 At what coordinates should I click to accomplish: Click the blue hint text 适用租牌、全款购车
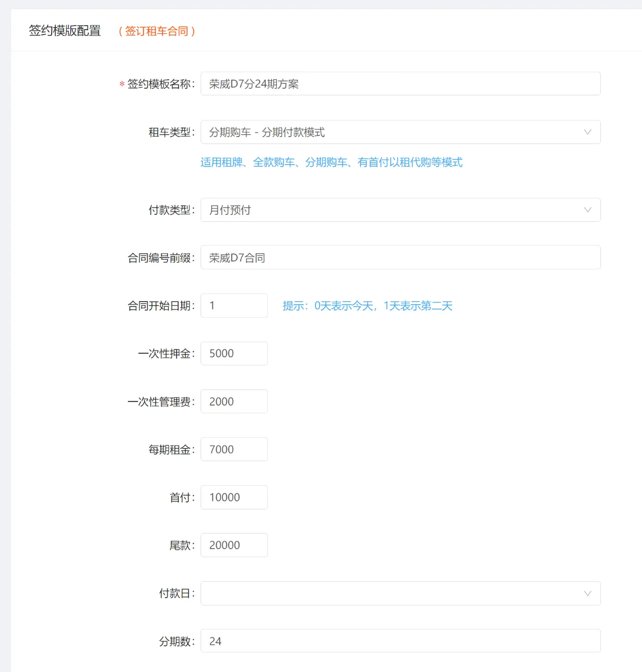[331, 162]
